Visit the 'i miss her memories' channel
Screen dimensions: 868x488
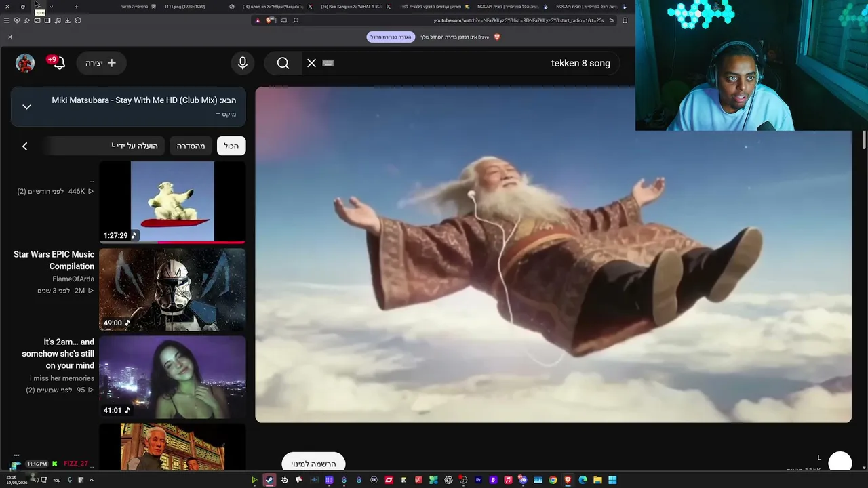[62, 378]
